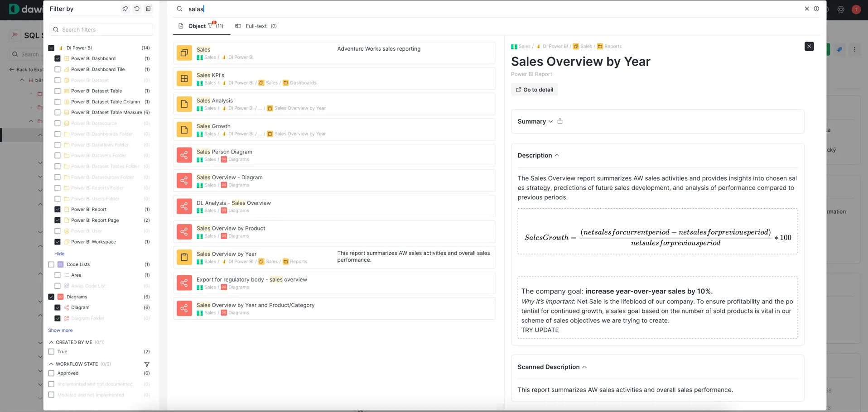The image size is (868, 412).
Task: Click the Sales Analysis page icon
Action: click(184, 104)
